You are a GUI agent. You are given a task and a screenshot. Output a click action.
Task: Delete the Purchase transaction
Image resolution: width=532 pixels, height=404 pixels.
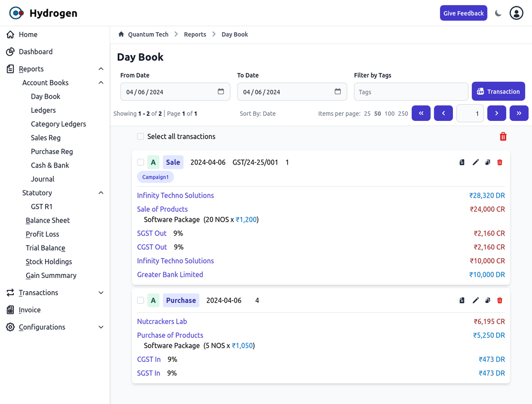coord(500,300)
